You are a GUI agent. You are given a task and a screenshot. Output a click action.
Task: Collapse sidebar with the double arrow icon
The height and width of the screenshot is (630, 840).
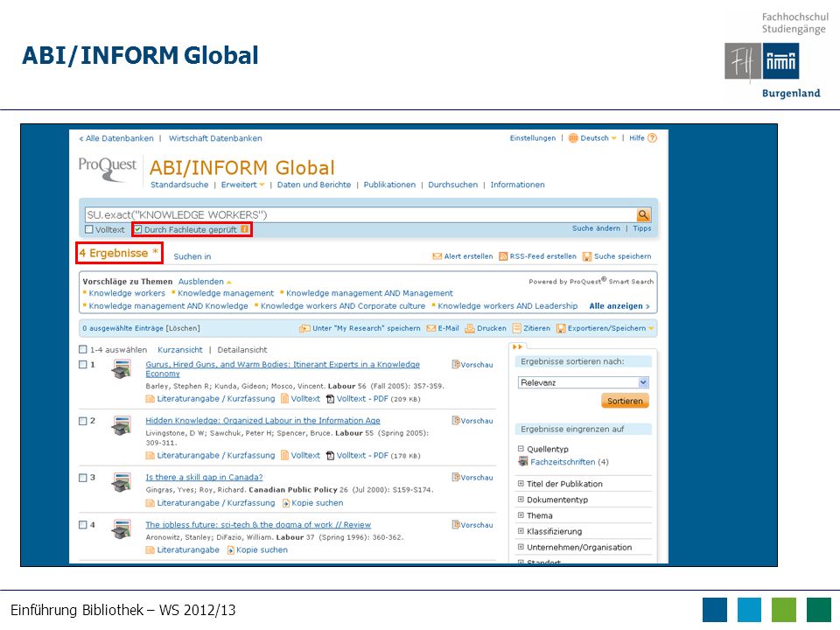tap(517, 347)
